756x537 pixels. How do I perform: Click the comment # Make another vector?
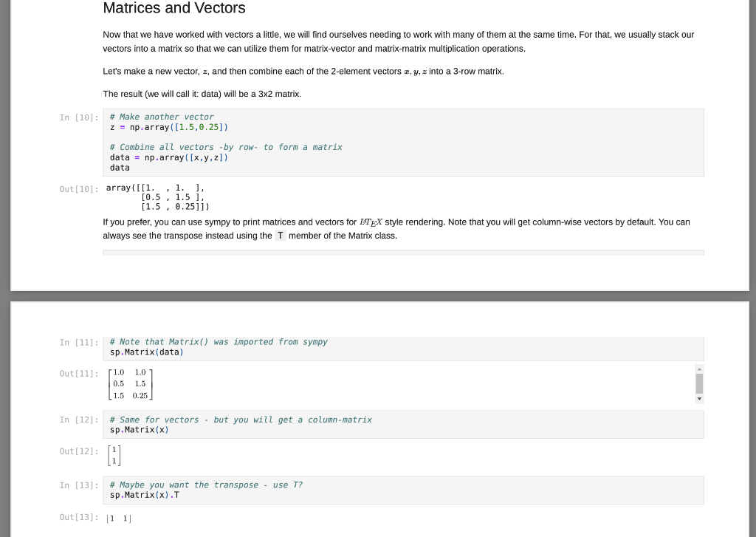[161, 116]
